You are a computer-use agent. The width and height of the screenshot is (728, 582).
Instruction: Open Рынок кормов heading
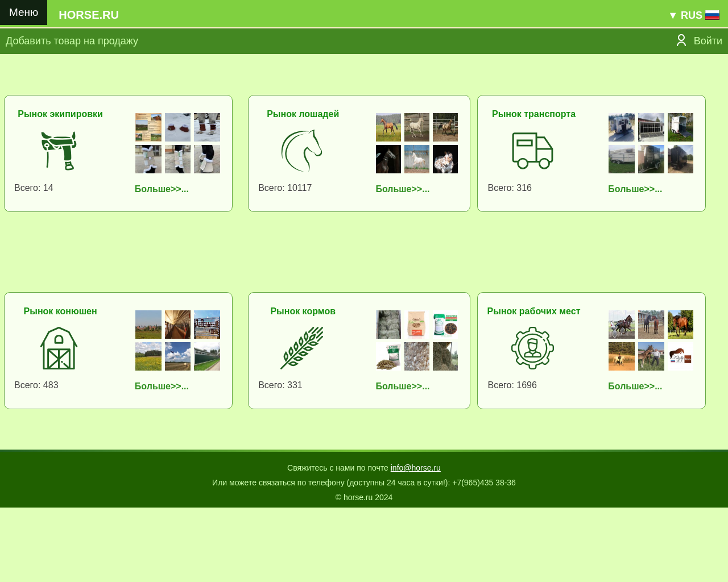(x=303, y=311)
